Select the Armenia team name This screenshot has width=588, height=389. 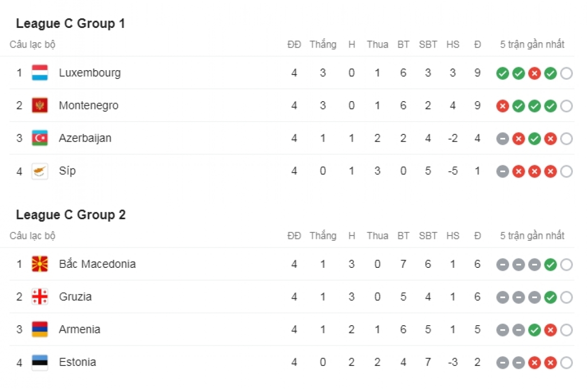pos(79,330)
